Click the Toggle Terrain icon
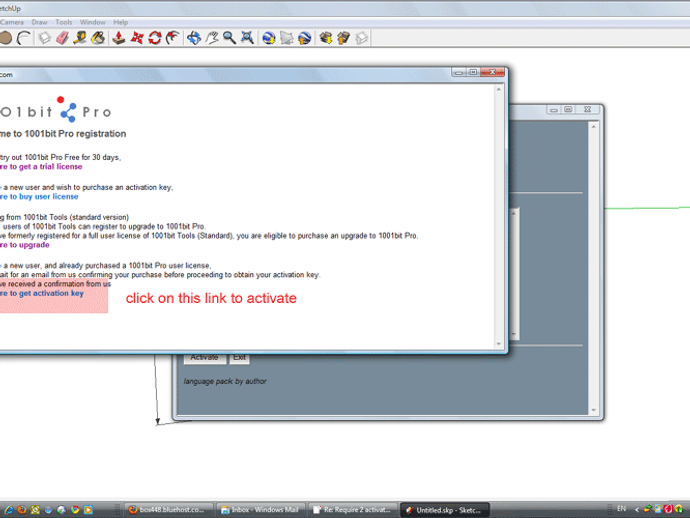690x518 pixels. click(286, 38)
